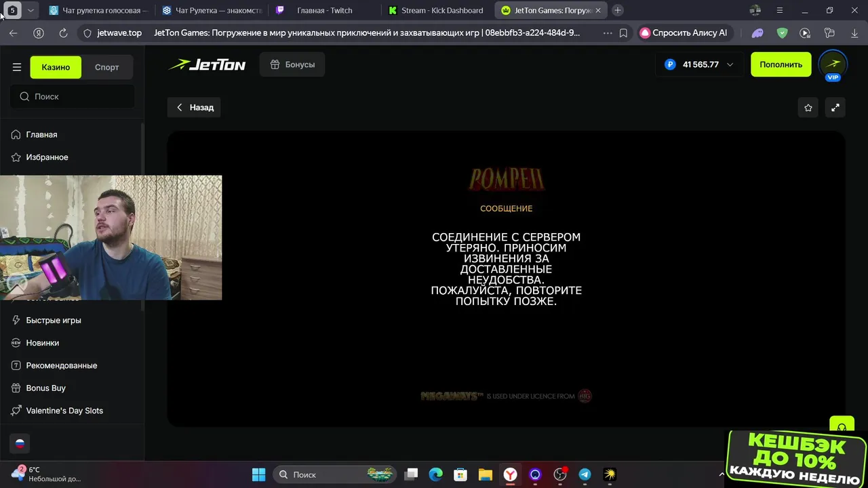This screenshot has height=488, width=868.
Task: Open the password manager key icon
Action: click(x=829, y=33)
